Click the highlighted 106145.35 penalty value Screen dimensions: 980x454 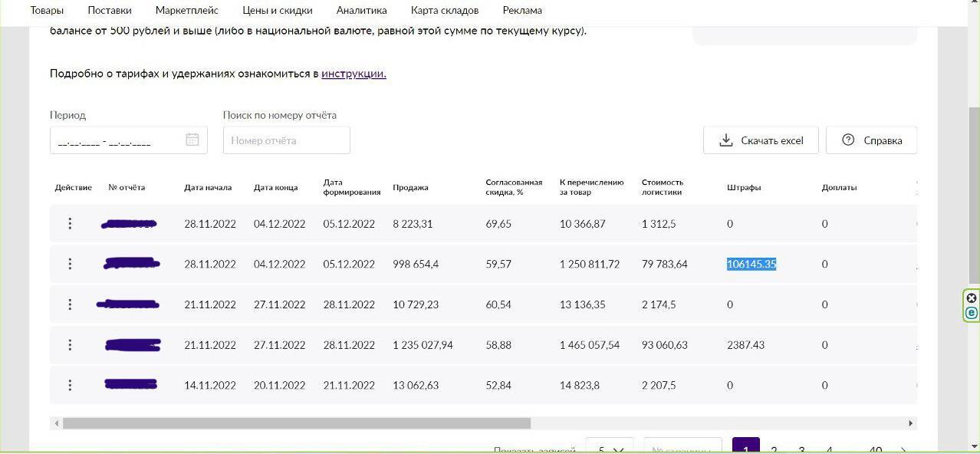coord(751,264)
